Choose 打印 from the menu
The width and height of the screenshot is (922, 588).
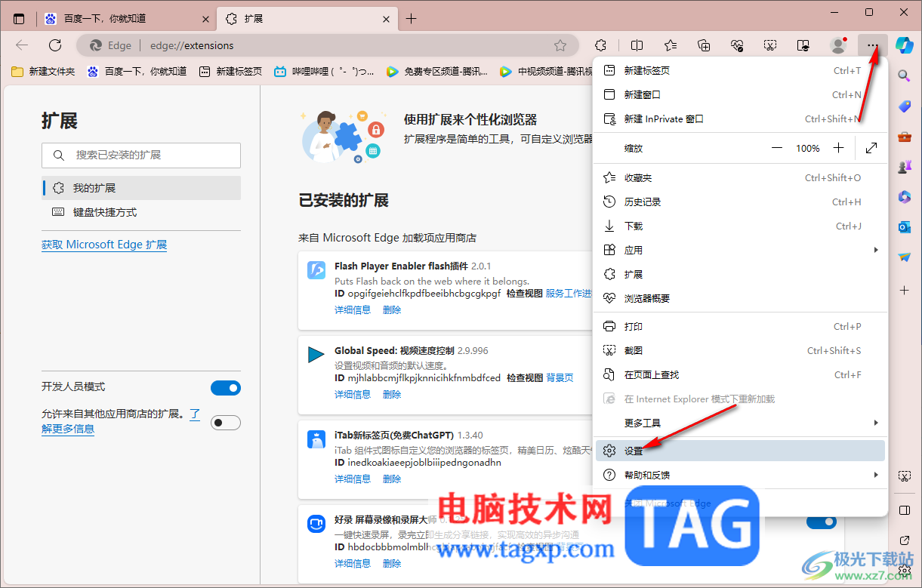(740, 326)
